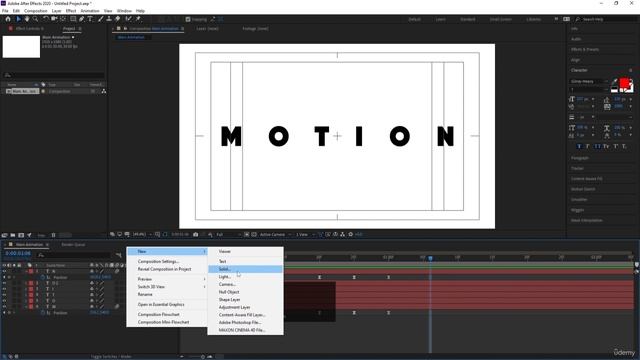Image resolution: width=640 pixels, height=360 pixels.
Task: Open the Full resolution dropdown
Action: coord(228,234)
